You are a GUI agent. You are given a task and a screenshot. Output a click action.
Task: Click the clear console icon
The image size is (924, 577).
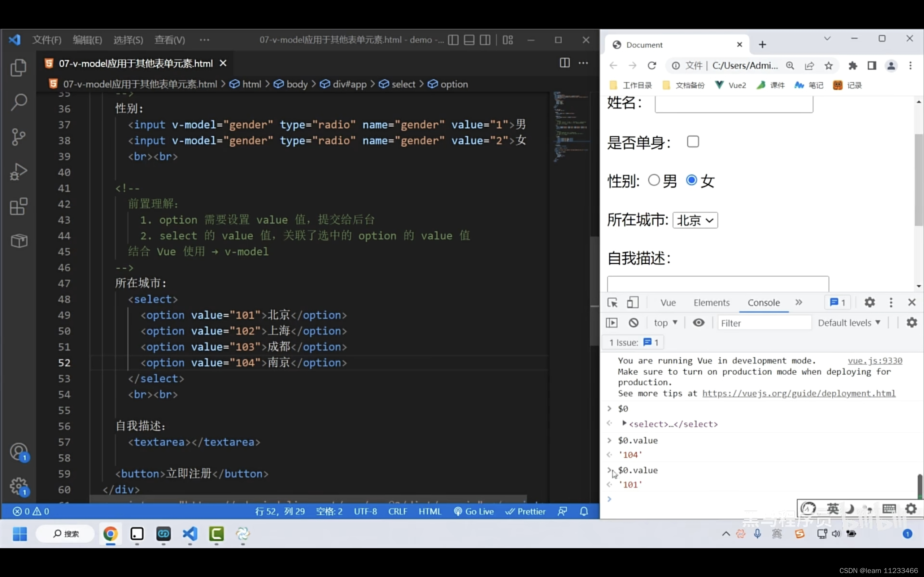click(x=633, y=323)
